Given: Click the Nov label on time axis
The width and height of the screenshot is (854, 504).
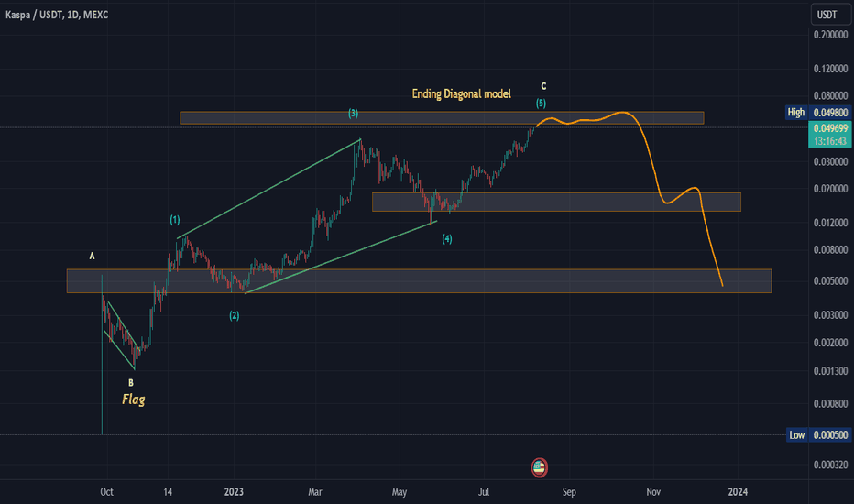Looking at the screenshot, I should click(653, 491).
